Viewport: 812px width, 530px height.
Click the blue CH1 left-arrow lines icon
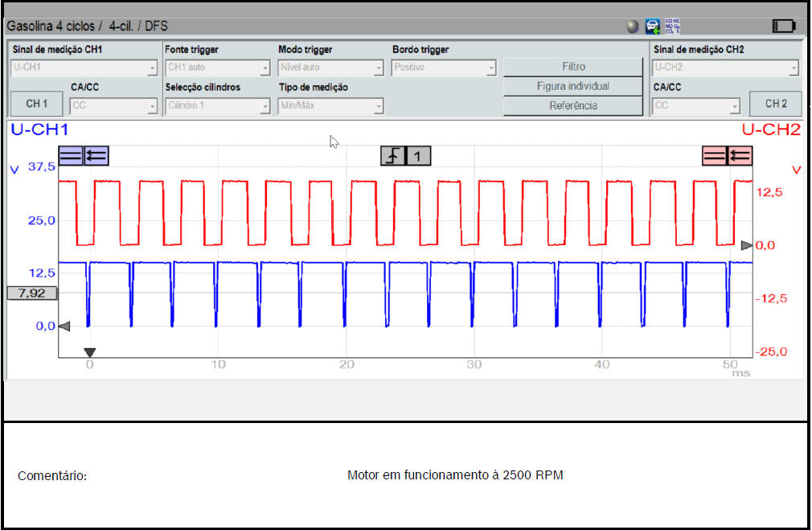(96, 155)
